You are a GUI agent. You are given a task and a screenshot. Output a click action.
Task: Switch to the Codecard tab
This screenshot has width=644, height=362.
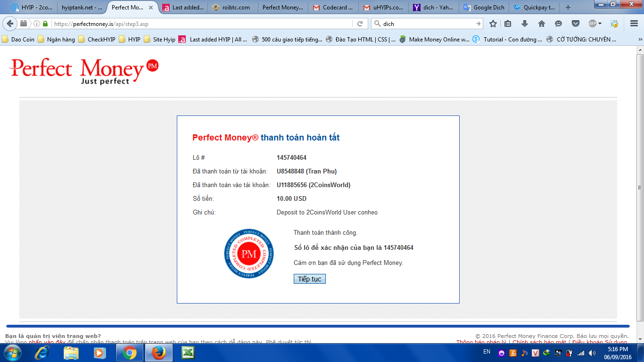coord(333,8)
